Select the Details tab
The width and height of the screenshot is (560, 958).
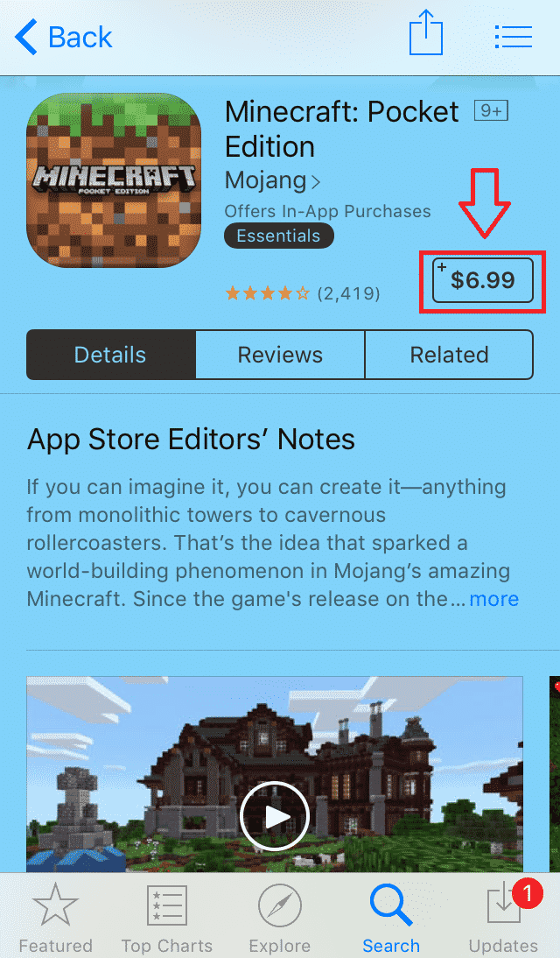tap(111, 355)
